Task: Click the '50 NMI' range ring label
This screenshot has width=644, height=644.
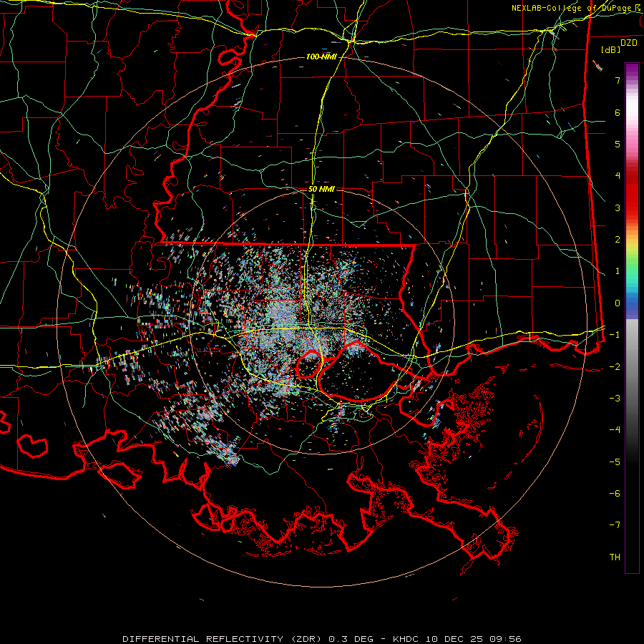Action: (x=321, y=189)
